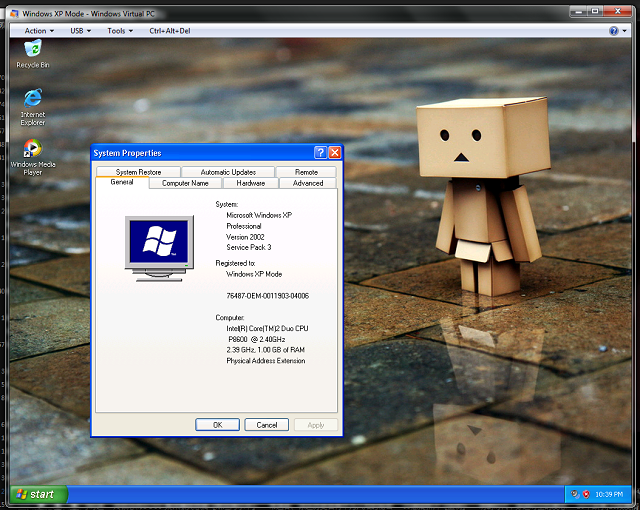This screenshot has height=510, width=640.
Task: Open the Action menu
Action: point(39,31)
